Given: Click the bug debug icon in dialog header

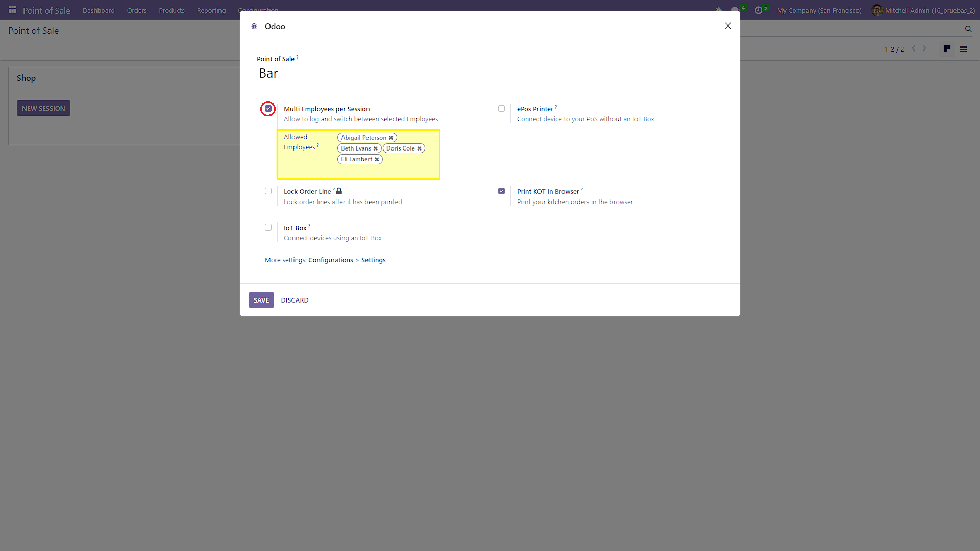Looking at the screenshot, I should (x=254, y=26).
